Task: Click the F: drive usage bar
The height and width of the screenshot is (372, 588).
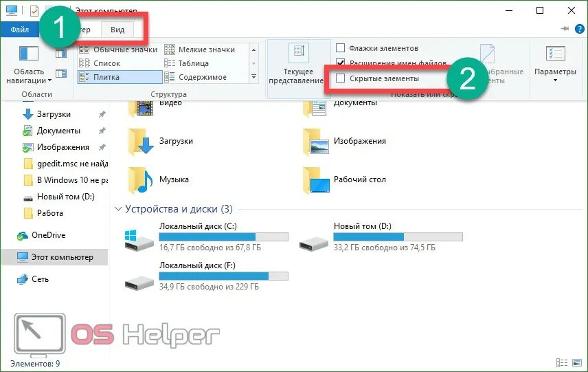Action: tap(223, 276)
